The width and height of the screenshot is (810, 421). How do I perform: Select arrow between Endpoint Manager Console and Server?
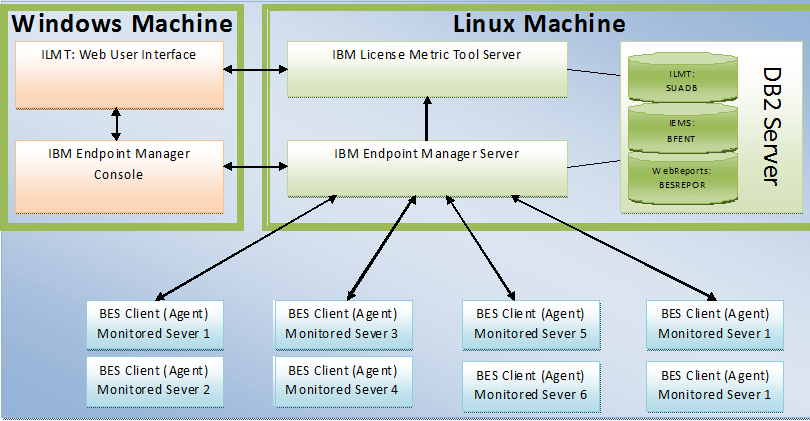coord(256,164)
